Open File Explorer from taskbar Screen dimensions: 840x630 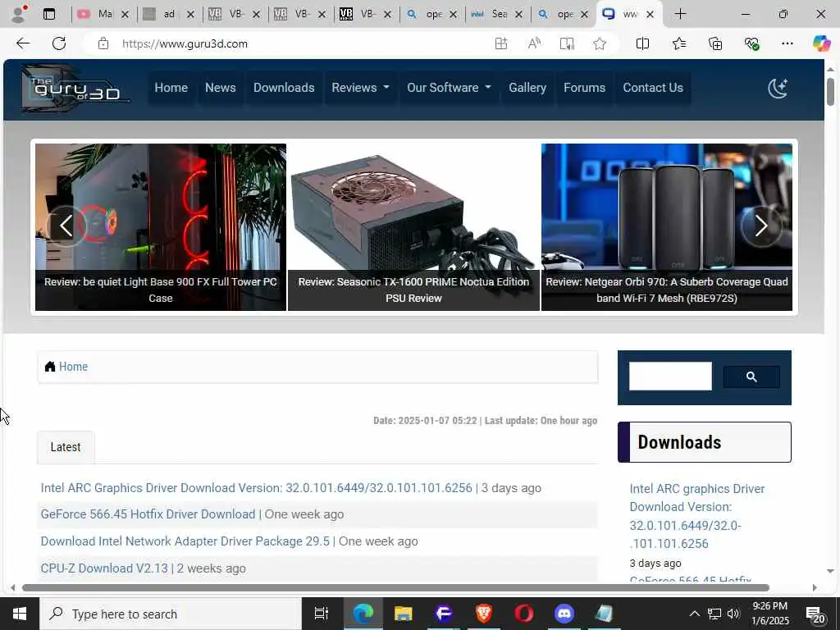click(403, 614)
